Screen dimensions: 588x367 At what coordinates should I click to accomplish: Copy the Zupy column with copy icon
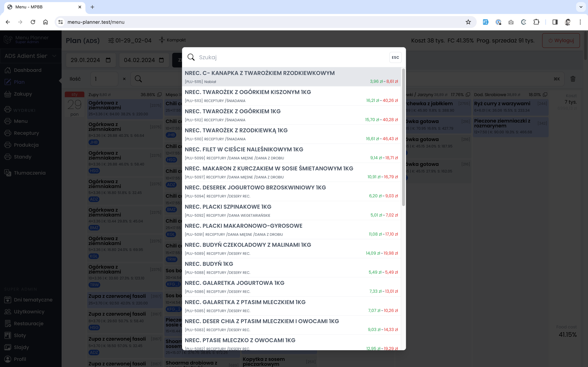click(x=159, y=95)
